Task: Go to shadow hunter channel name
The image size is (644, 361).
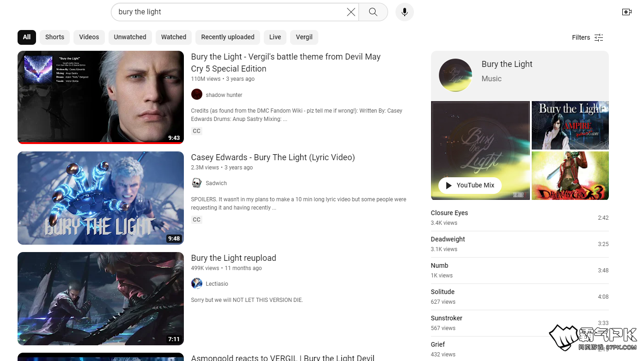Action: [224, 95]
